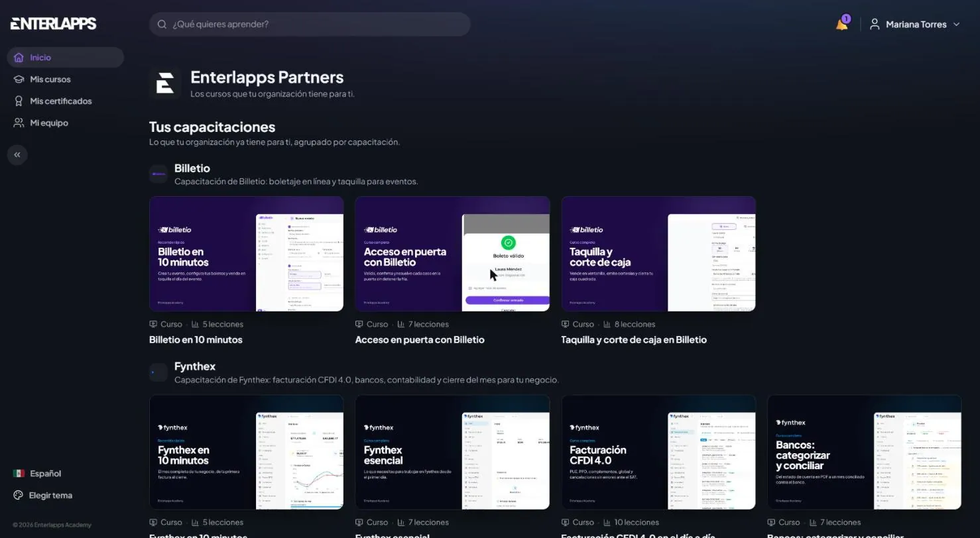Screen dimensions: 980x538
Task: Open the Fynthex en 10 minutos thumbnail
Action: (x=247, y=452)
